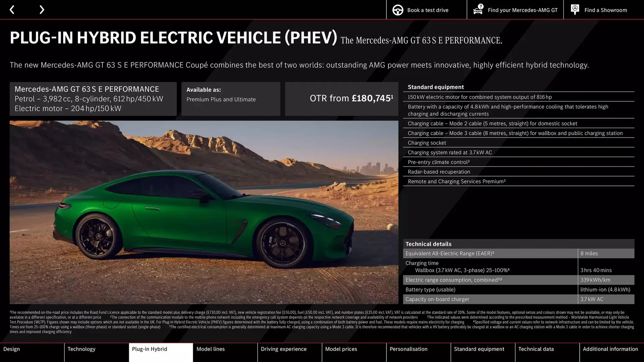
Task: Click '150 kW electric motor' equipment row
Action: pos(519,97)
